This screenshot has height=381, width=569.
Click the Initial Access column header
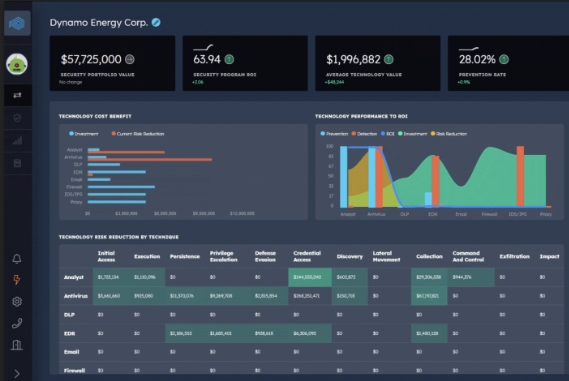(106, 256)
